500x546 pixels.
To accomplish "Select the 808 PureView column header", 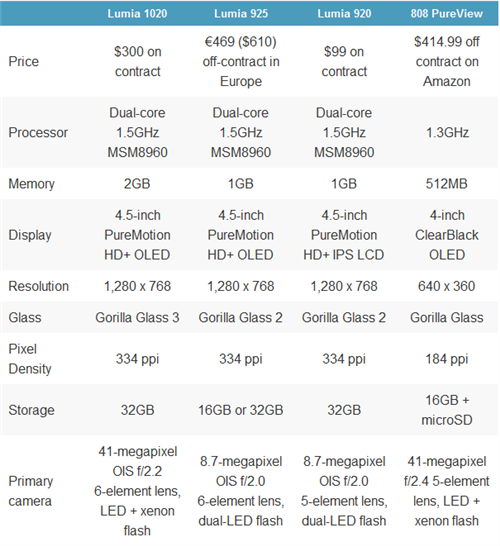I will pos(446,14).
